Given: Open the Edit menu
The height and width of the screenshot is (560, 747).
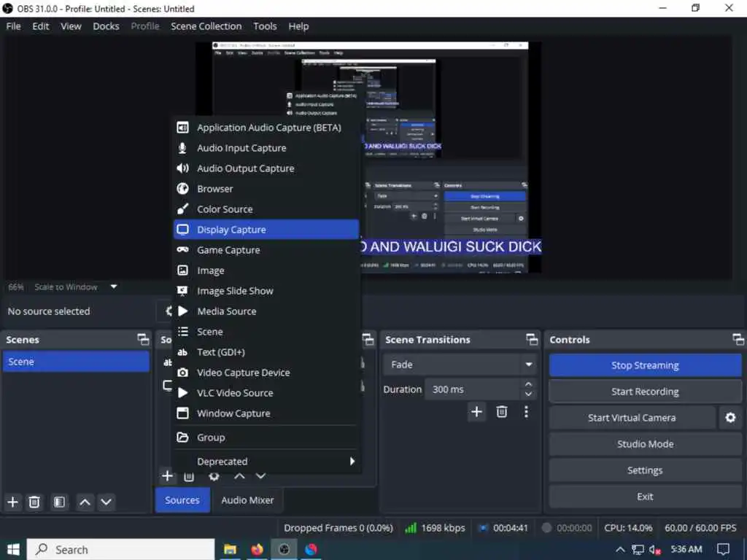Looking at the screenshot, I should click(x=41, y=26).
